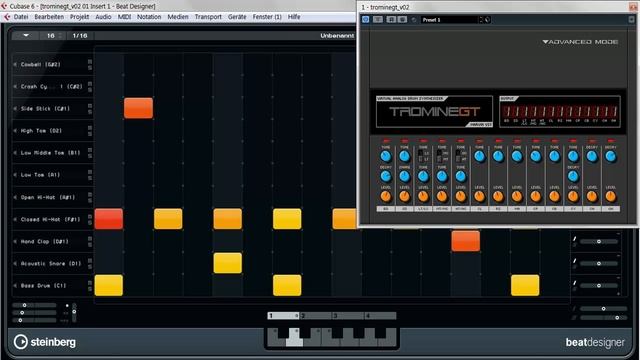Open the Bearbeiten menu
Screen dimensions: 640x360
[49, 17]
